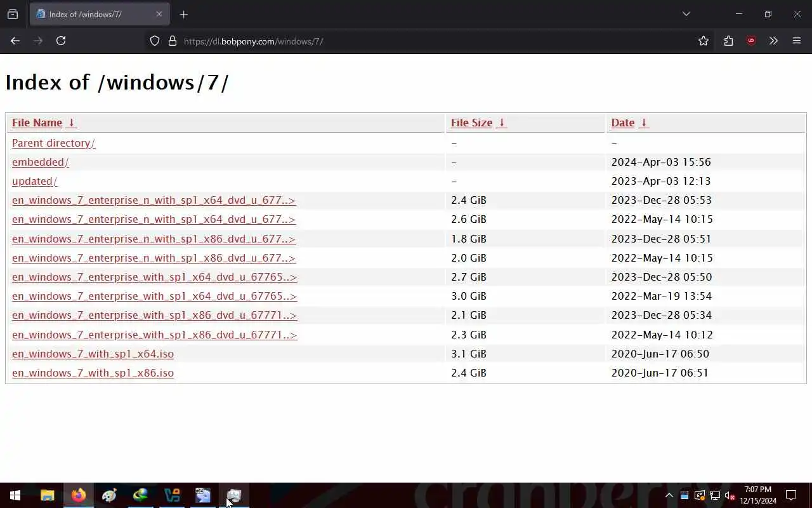
Task: Click the Firefox taskbar icon
Action: coord(79,495)
